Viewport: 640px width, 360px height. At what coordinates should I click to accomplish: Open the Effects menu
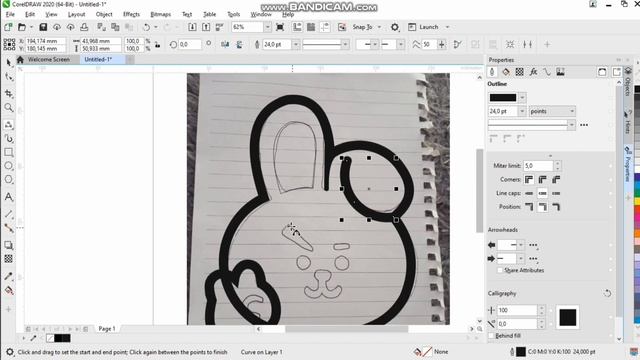pos(131,14)
